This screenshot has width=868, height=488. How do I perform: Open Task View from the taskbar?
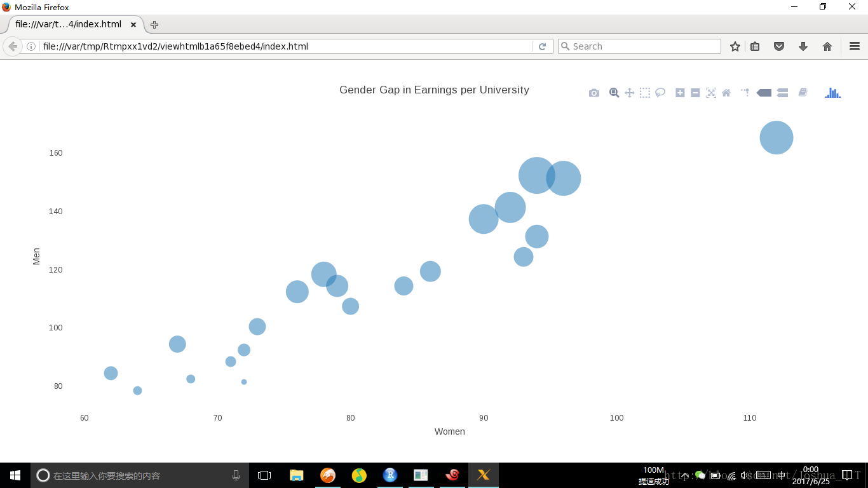pos(264,475)
